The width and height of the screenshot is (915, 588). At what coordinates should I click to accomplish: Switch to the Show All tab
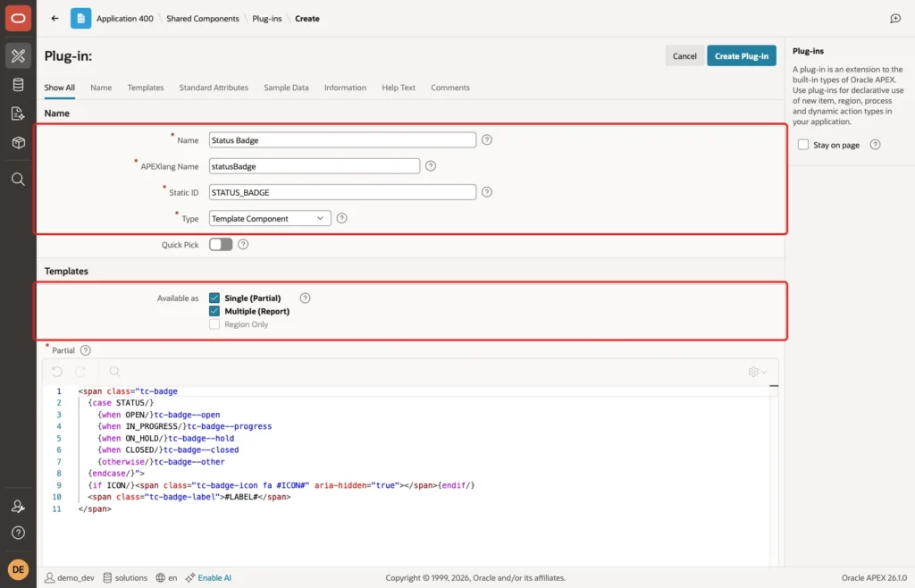click(x=60, y=88)
